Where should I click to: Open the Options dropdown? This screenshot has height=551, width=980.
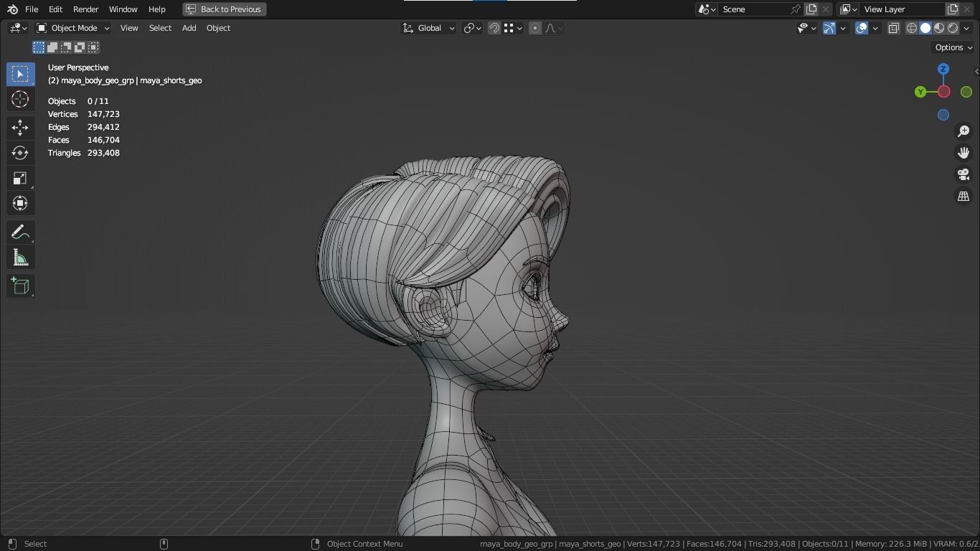pos(953,47)
